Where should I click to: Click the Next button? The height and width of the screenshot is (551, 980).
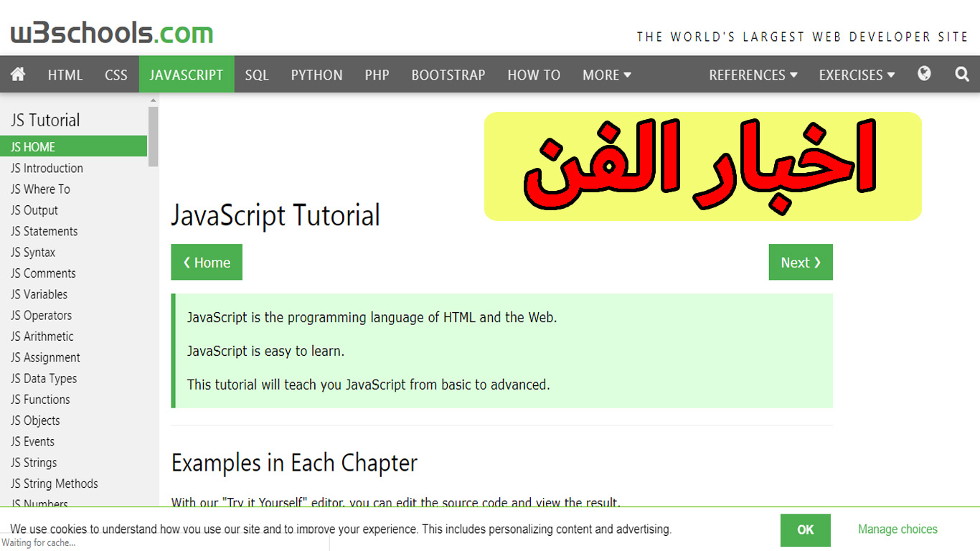tap(801, 262)
